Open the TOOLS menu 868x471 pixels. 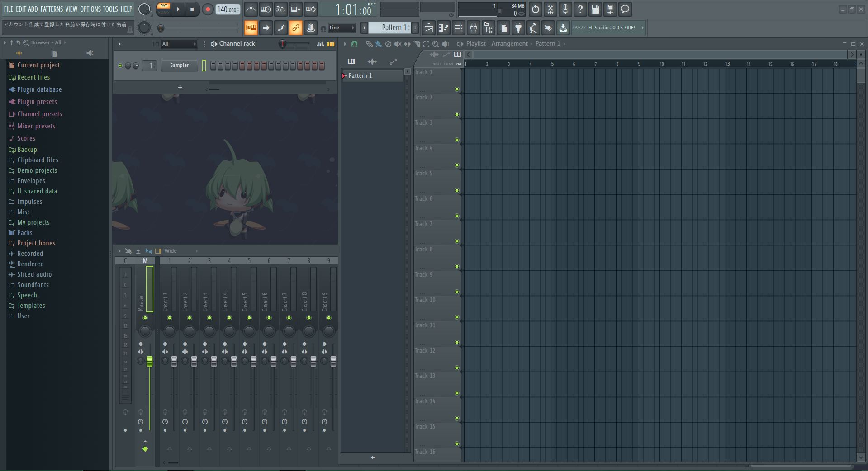point(110,9)
